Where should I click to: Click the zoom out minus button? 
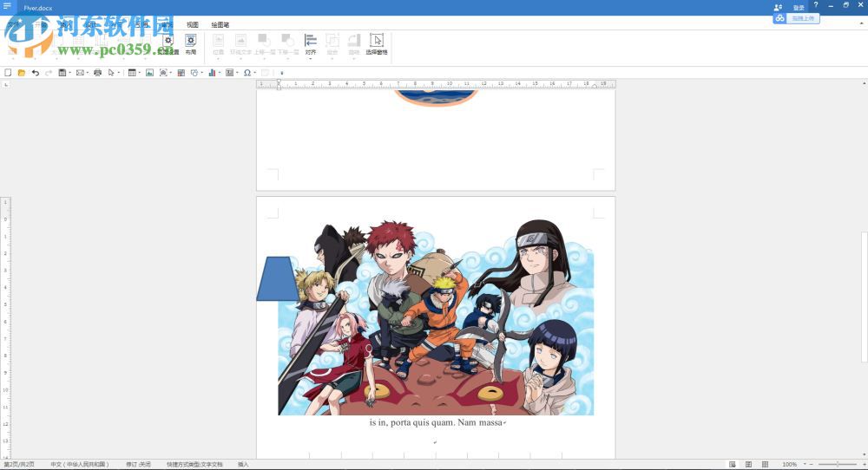[812, 465]
